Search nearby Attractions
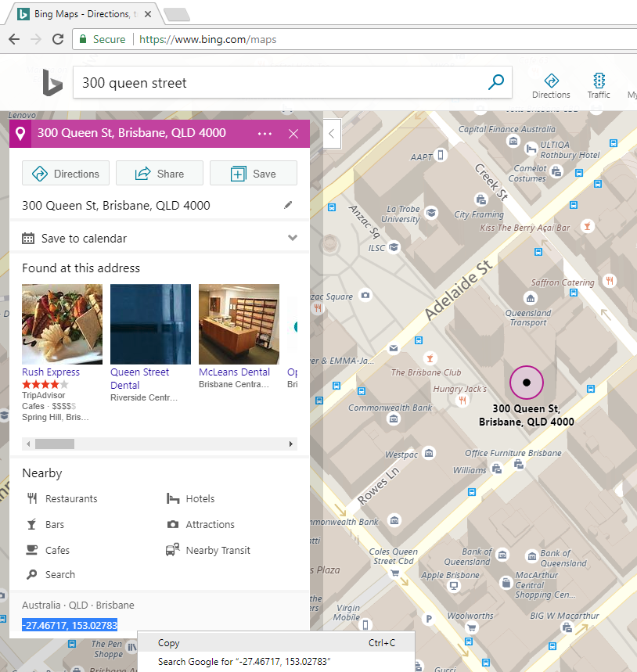The height and width of the screenshot is (672, 637). 200,525
